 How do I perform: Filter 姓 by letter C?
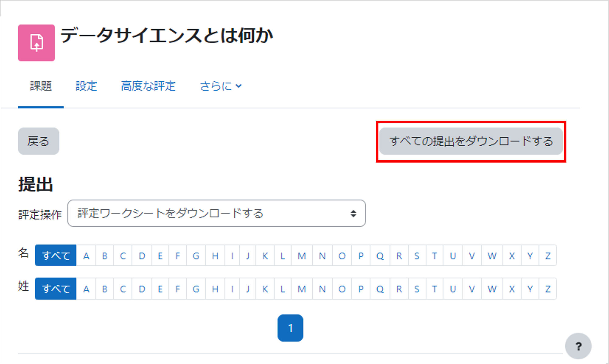tap(123, 288)
